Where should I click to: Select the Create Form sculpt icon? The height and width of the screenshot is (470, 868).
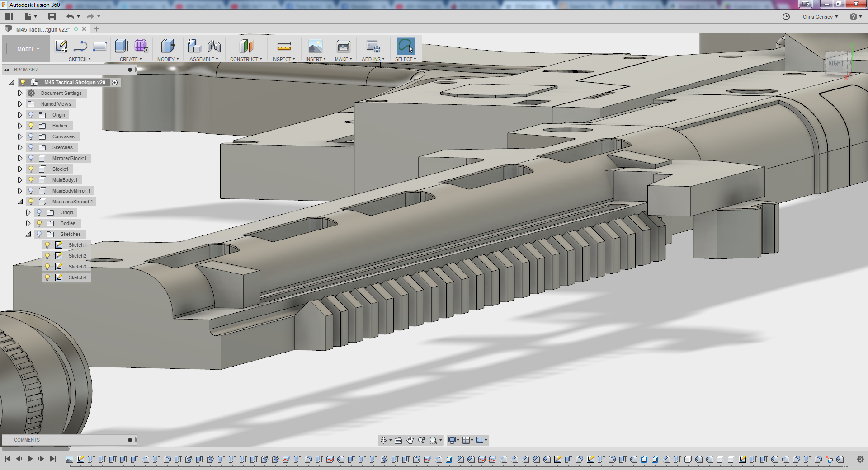(141, 46)
